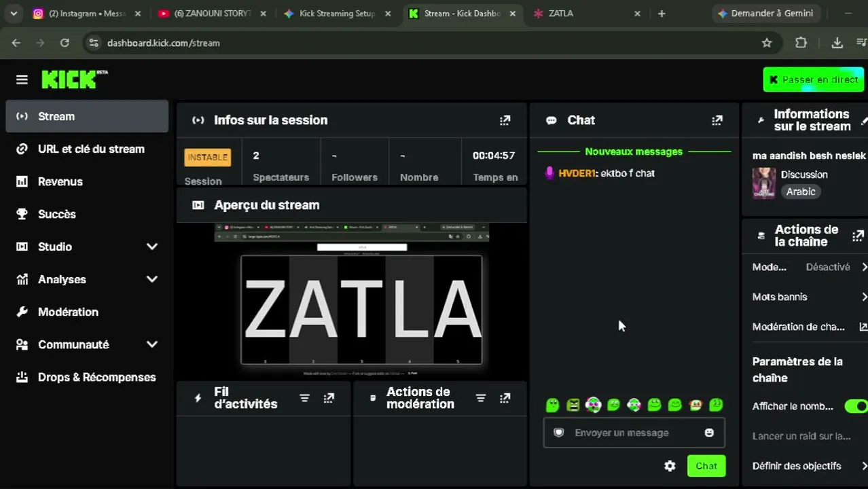Pop out the Chat panel

coord(717,120)
